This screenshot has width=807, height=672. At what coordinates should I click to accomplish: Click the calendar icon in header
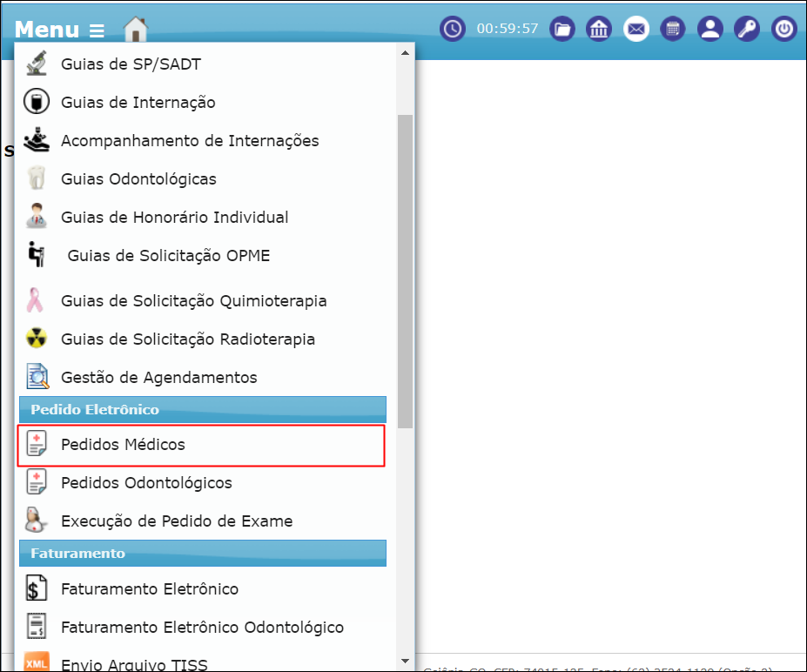click(x=673, y=29)
